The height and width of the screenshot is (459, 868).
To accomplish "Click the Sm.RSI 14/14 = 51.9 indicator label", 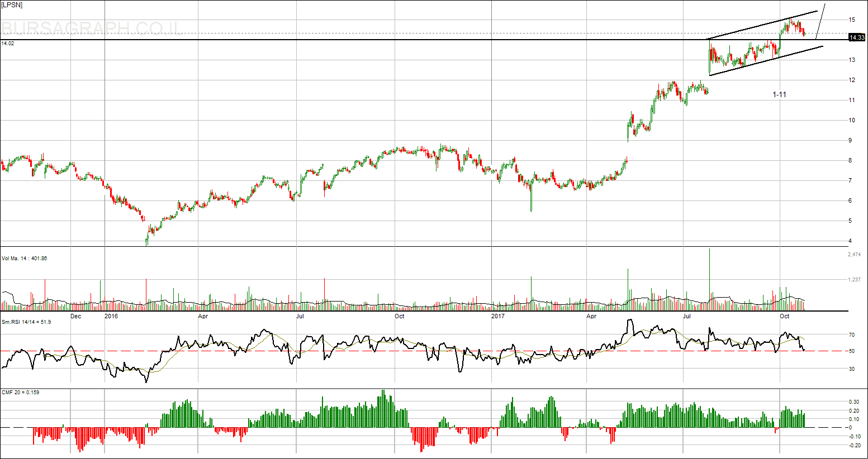I will tap(26, 322).
